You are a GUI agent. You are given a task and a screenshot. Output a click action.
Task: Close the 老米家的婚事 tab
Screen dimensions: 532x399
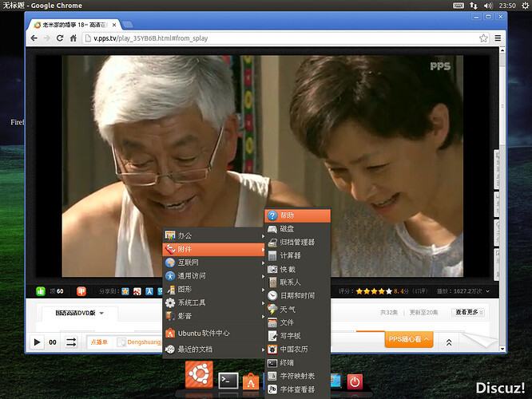(x=114, y=25)
